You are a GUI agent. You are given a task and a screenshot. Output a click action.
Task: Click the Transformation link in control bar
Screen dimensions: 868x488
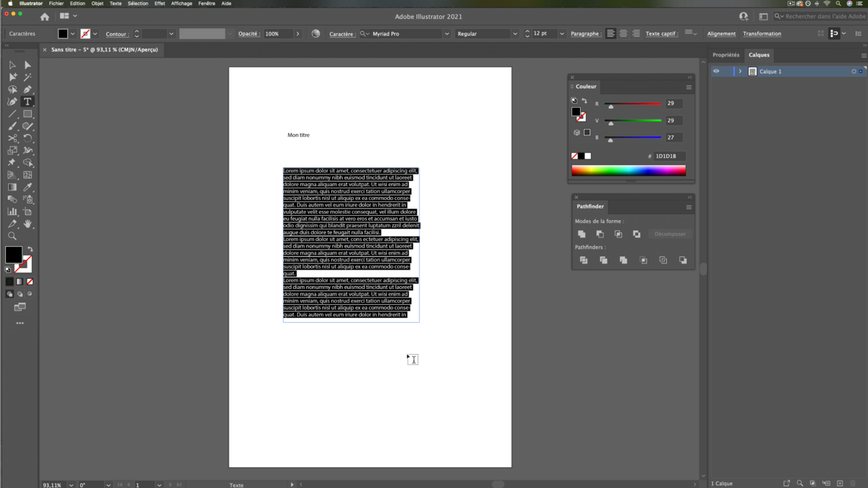pos(762,34)
